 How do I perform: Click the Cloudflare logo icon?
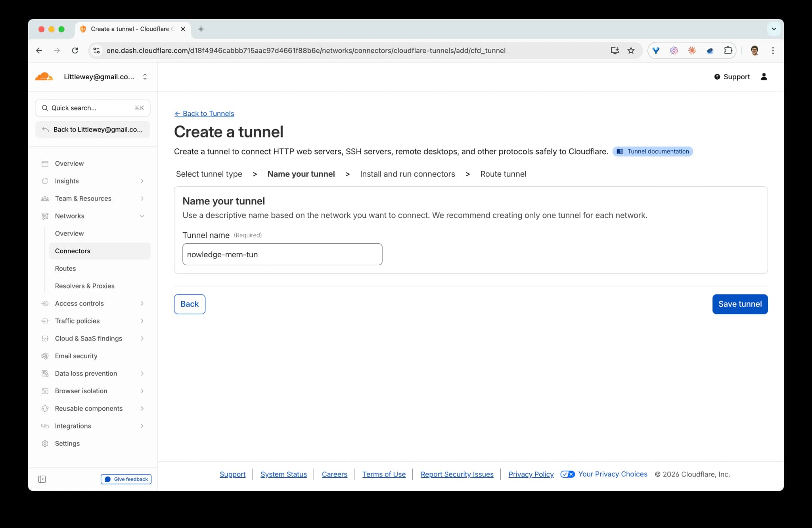[44, 77]
